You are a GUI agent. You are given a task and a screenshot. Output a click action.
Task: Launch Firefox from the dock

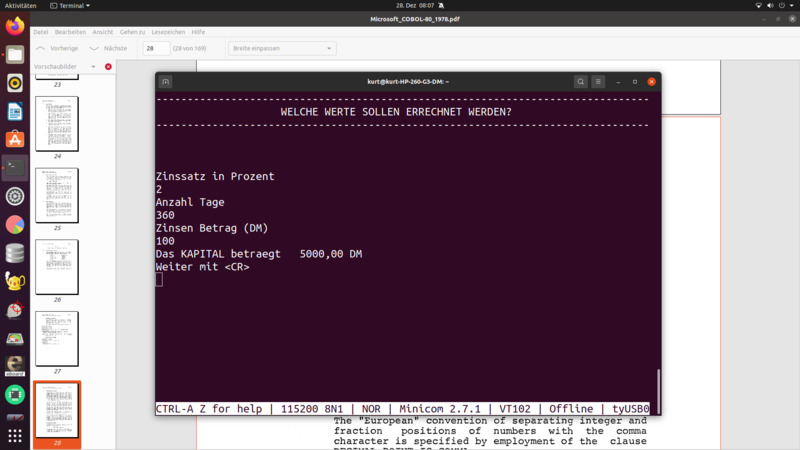pyautogui.click(x=15, y=27)
